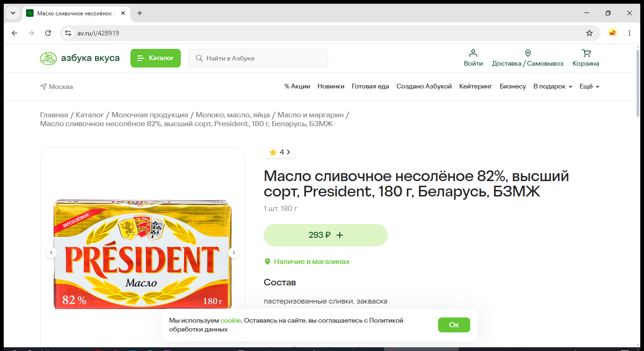644x351 pixels.
Task: Expand the В подарок dropdown
Action: 553,87
